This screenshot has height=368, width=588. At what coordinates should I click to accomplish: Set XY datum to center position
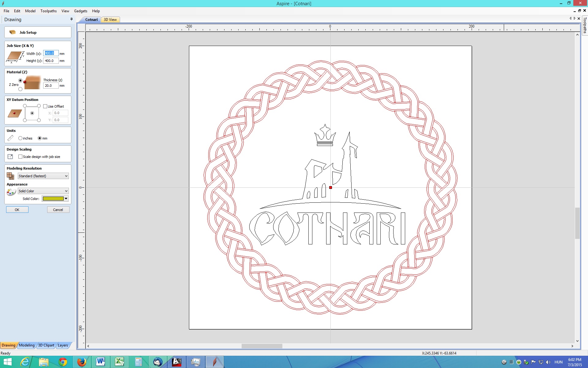32,113
